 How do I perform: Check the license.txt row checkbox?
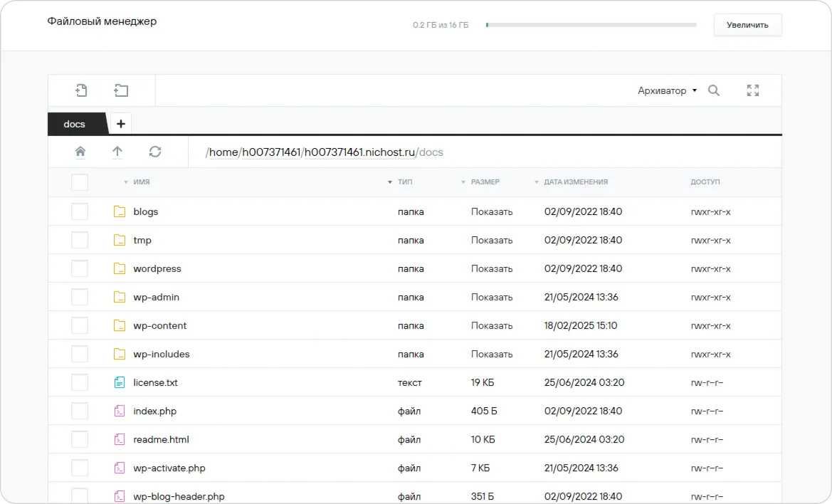click(x=80, y=382)
